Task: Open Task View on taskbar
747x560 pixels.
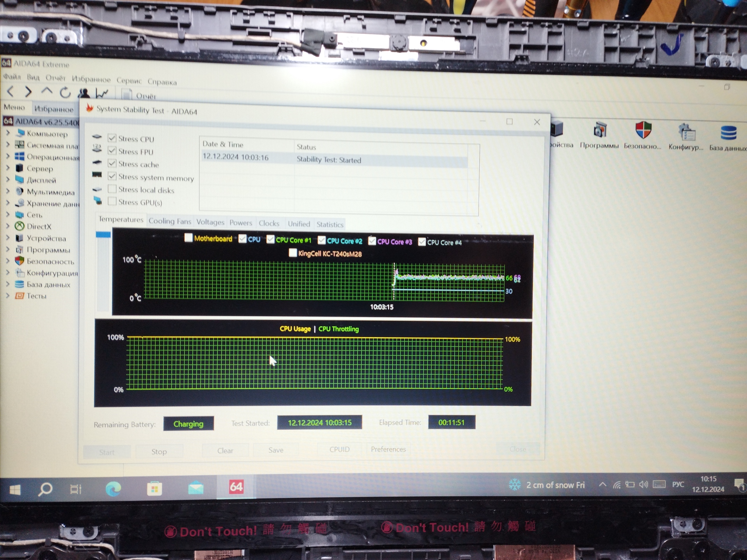Action: 75,488
